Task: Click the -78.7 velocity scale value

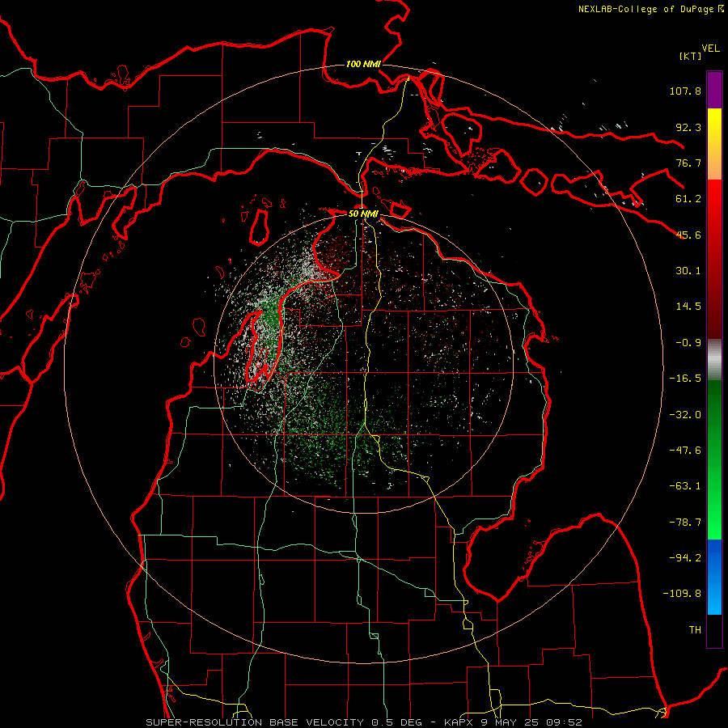Action: coord(685,523)
